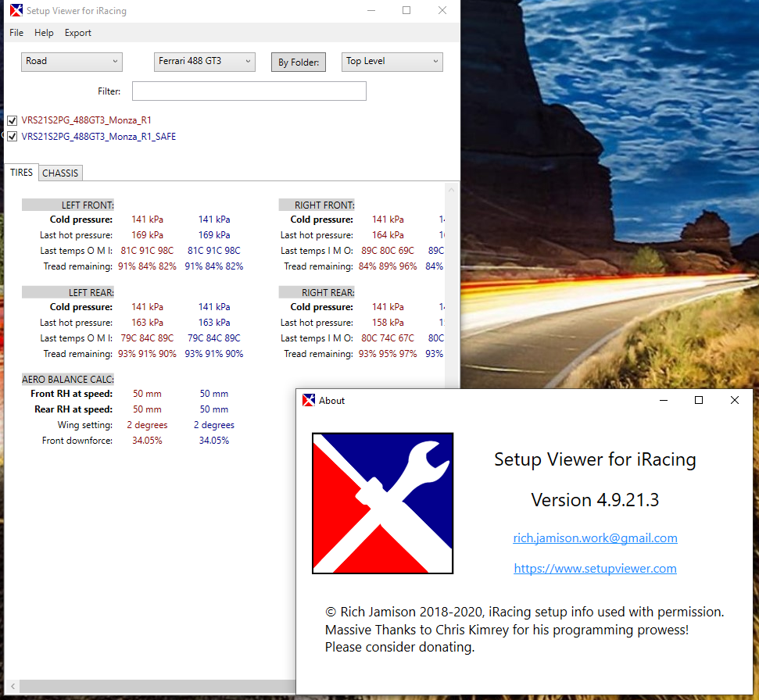
Task: Click the 158 kPa right rear hot pressure
Action: click(x=388, y=323)
